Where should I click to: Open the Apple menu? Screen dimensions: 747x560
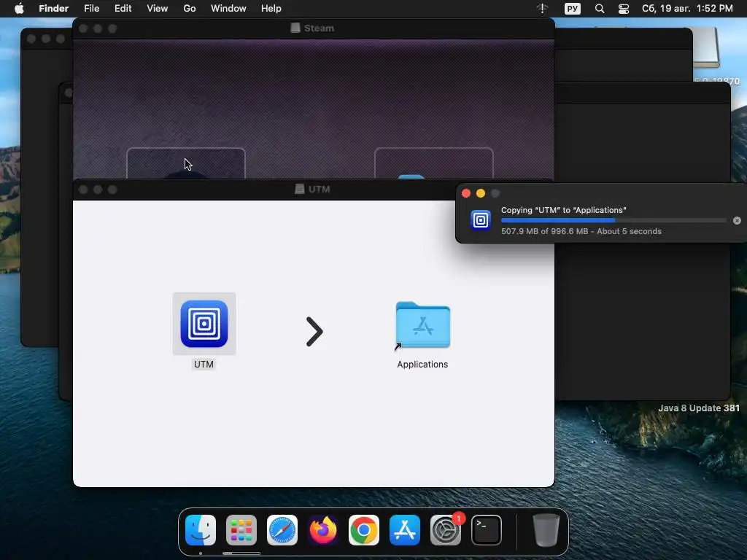[19, 9]
